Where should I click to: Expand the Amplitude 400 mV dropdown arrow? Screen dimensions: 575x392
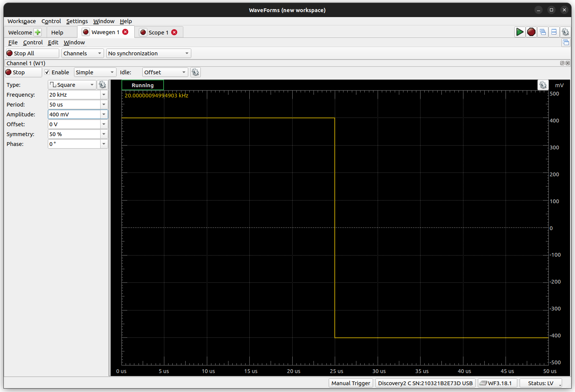pyautogui.click(x=104, y=114)
